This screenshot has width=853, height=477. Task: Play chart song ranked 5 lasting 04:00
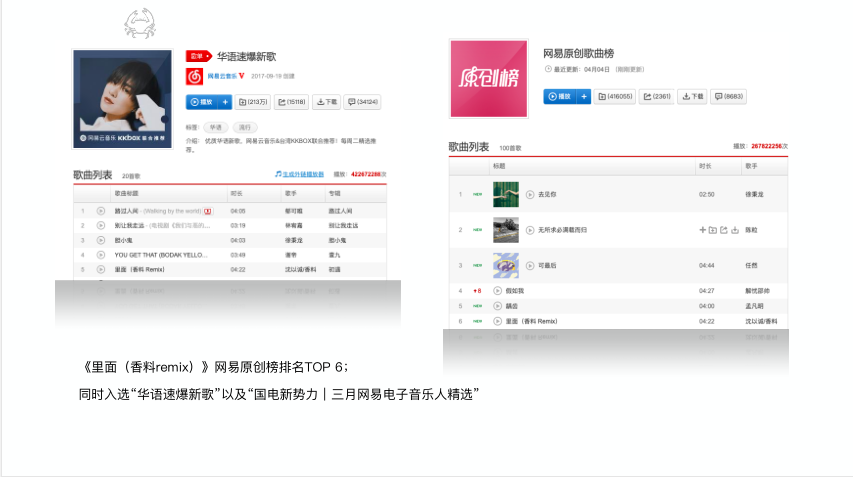point(497,306)
